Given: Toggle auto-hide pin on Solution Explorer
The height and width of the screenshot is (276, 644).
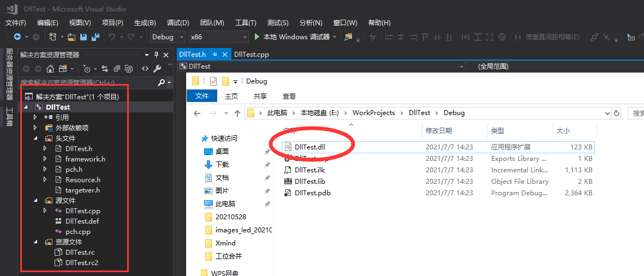Looking at the screenshot, I should [156, 55].
